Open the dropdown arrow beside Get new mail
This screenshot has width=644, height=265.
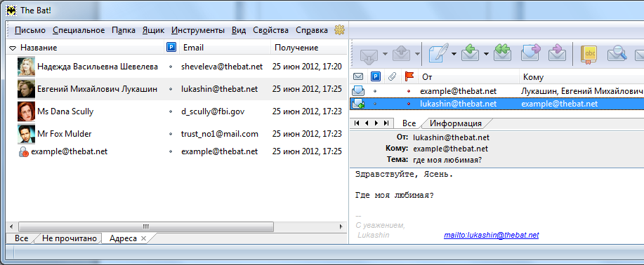tap(385, 54)
